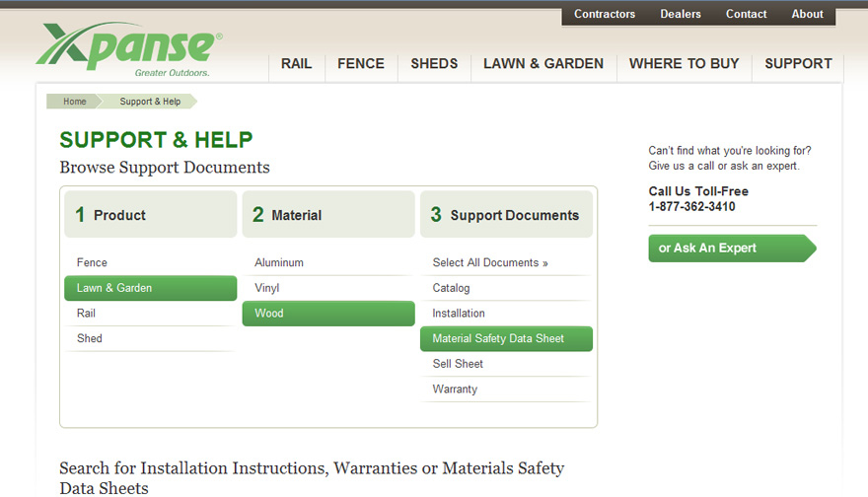Choose Catalog document type
Viewport: 868px width, 497px height.
[x=507, y=288]
